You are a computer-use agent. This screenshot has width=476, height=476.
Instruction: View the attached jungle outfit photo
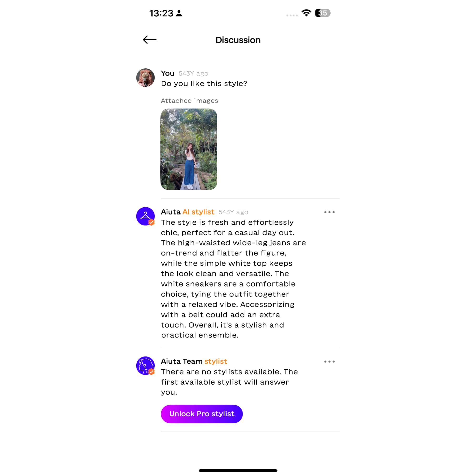click(x=189, y=149)
